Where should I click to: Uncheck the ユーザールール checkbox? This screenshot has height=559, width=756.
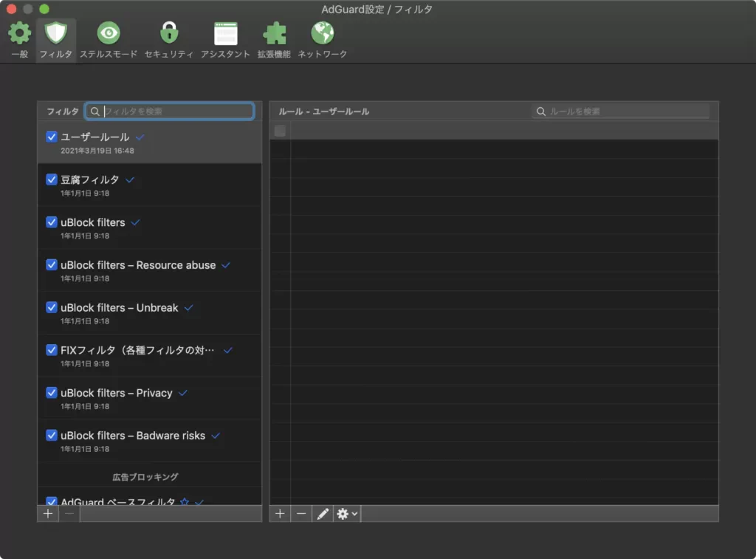tap(52, 137)
